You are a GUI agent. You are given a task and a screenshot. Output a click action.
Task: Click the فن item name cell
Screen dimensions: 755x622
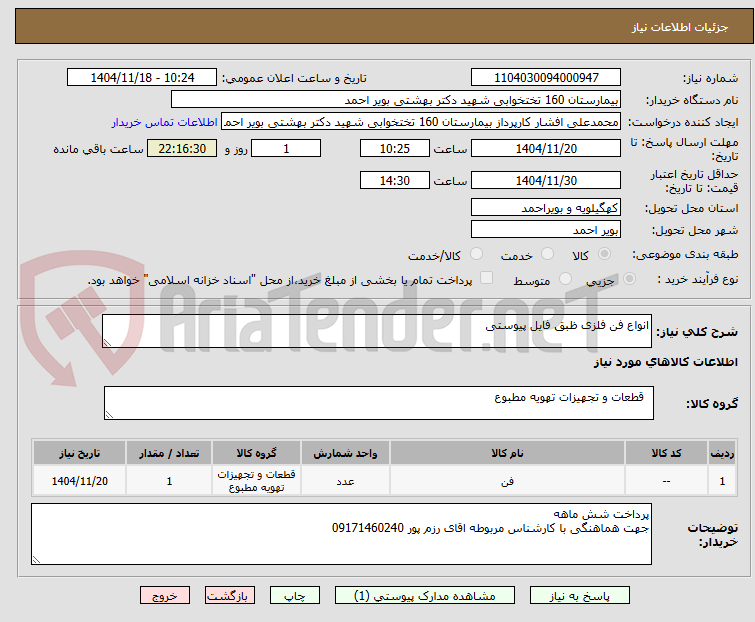(x=507, y=480)
